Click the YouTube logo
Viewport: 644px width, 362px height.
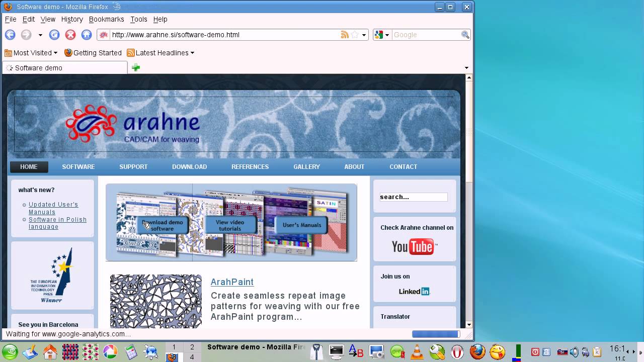414,246
